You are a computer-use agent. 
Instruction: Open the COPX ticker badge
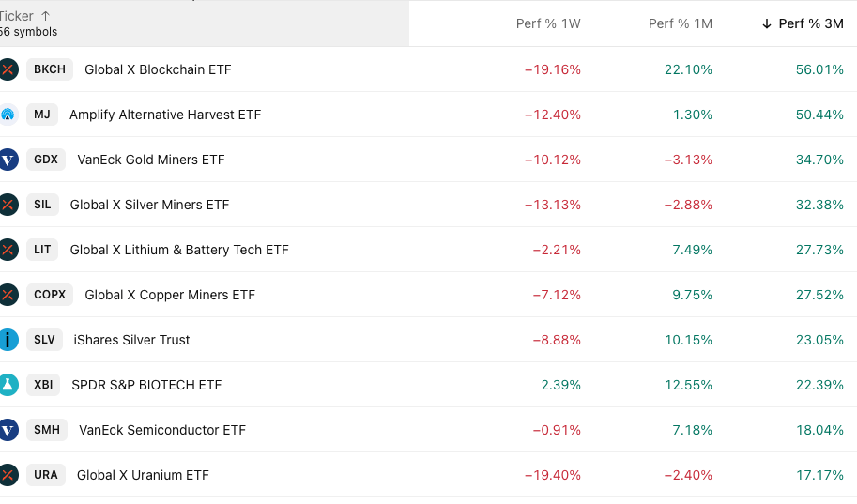(50, 295)
